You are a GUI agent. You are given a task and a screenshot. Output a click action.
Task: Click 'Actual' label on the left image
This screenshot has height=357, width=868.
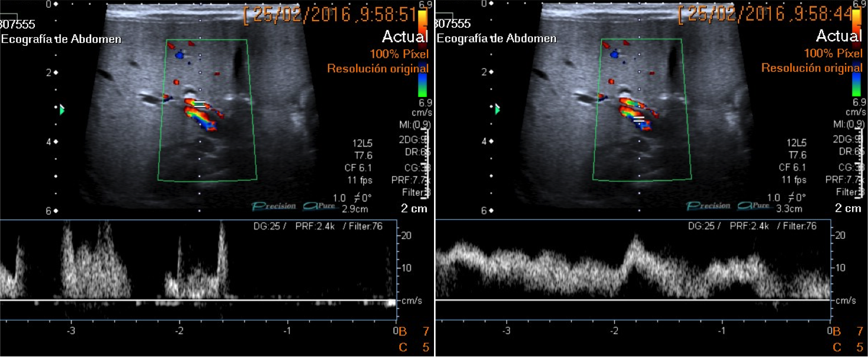[x=405, y=36]
